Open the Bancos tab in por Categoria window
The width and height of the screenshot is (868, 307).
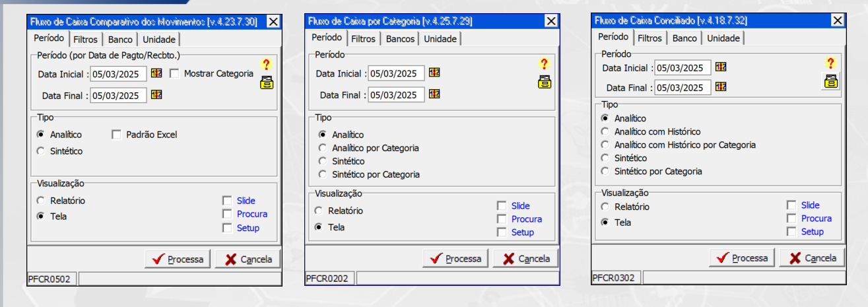pos(400,39)
